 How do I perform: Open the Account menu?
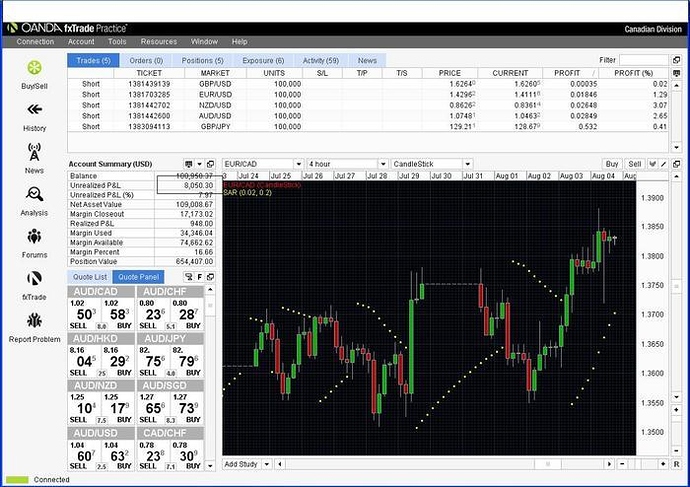click(81, 42)
